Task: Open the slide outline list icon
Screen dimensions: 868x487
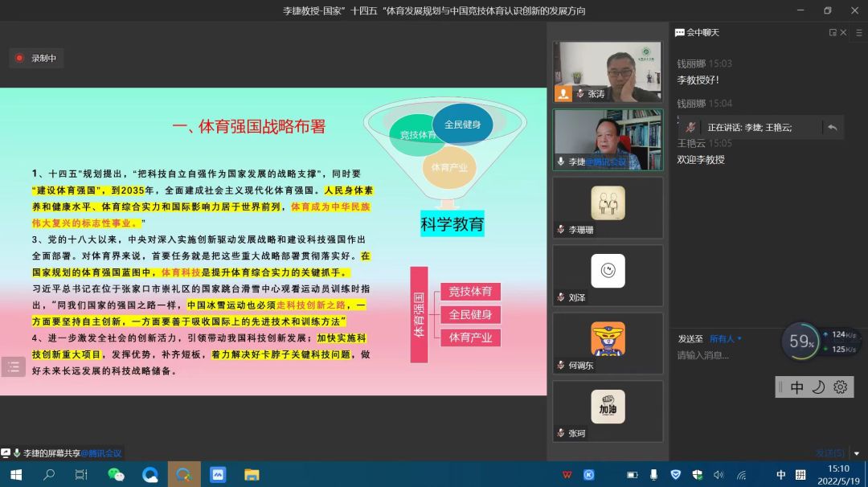Action: coord(13,367)
